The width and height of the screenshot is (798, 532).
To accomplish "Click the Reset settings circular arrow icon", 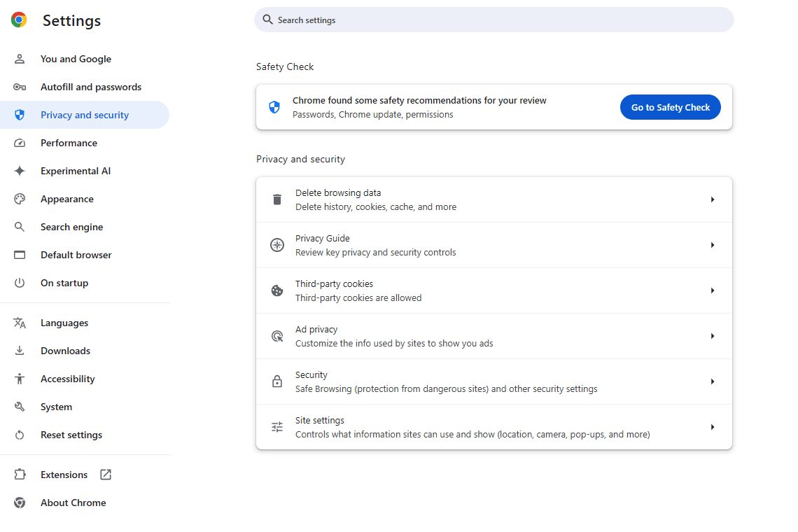I will pyautogui.click(x=20, y=435).
